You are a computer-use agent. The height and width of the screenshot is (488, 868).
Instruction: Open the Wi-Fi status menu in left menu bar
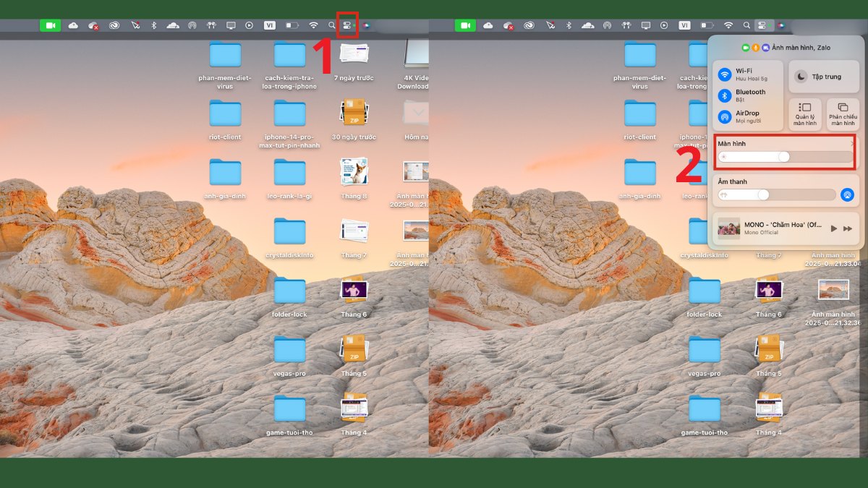(x=313, y=25)
